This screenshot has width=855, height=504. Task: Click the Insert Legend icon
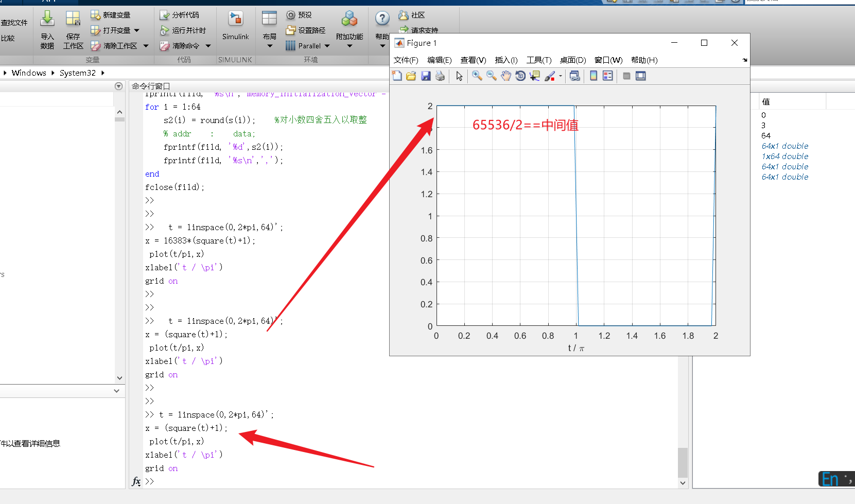pos(608,76)
